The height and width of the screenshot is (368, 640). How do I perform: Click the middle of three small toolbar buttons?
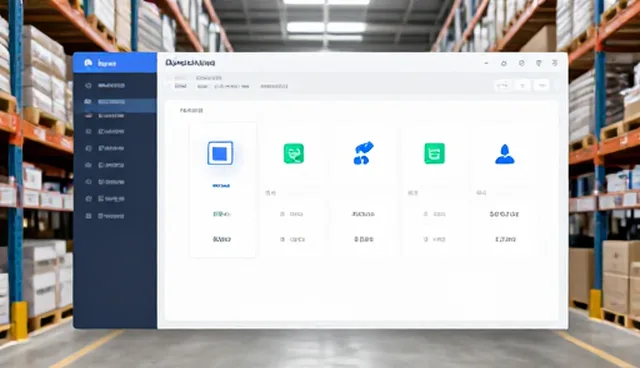[523, 85]
